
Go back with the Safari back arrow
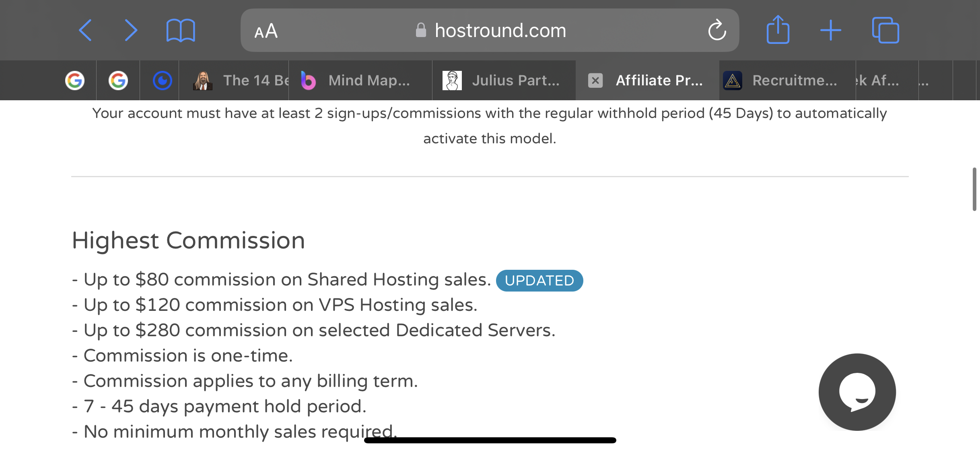(x=85, y=30)
